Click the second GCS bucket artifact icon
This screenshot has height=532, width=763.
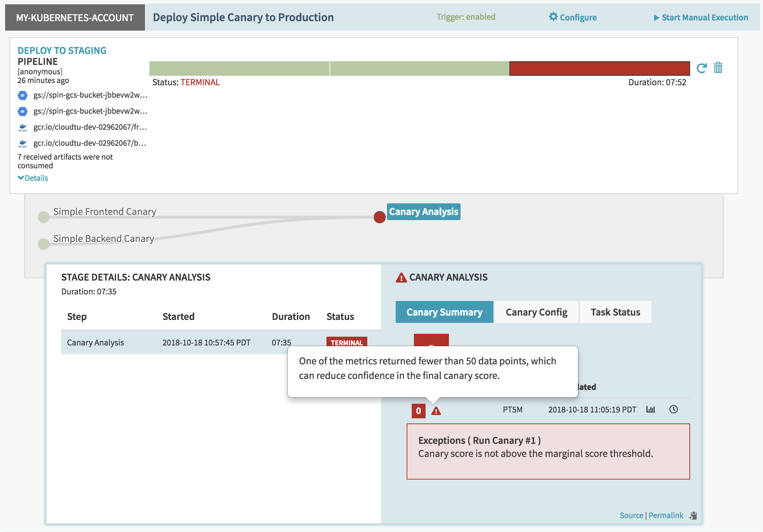click(x=23, y=112)
